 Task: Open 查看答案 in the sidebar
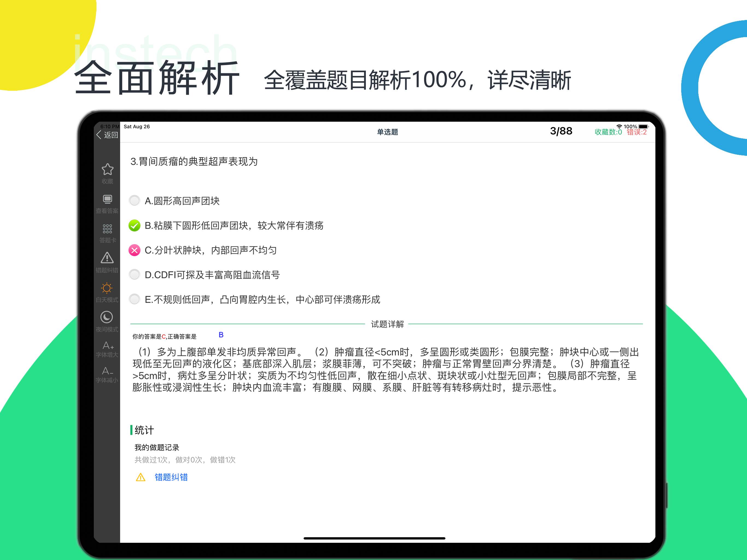107,204
